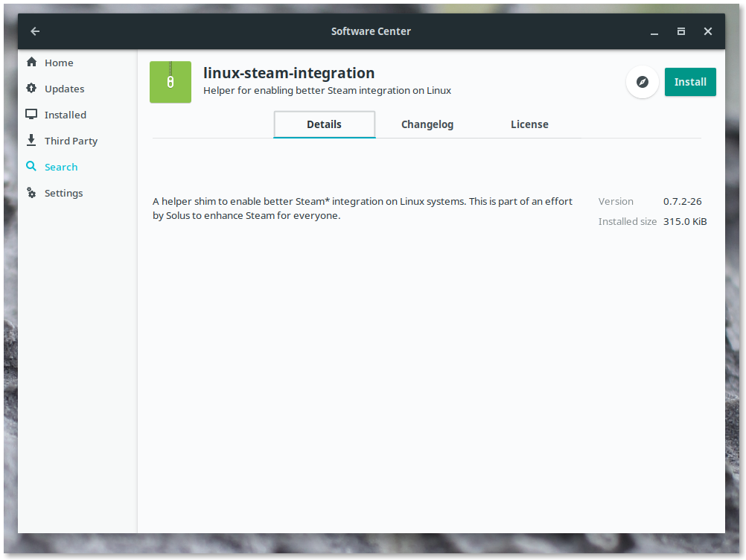
Task: Switch to the License tab
Action: pos(529,124)
